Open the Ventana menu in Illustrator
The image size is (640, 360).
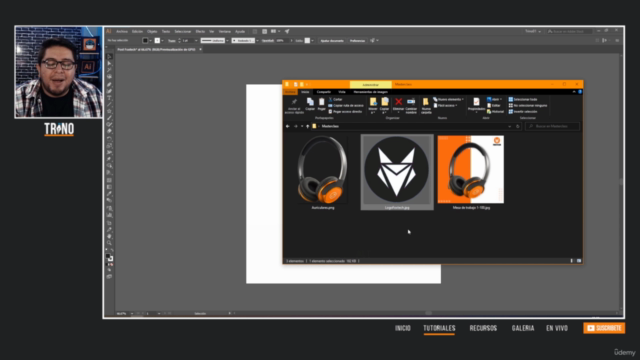224,31
